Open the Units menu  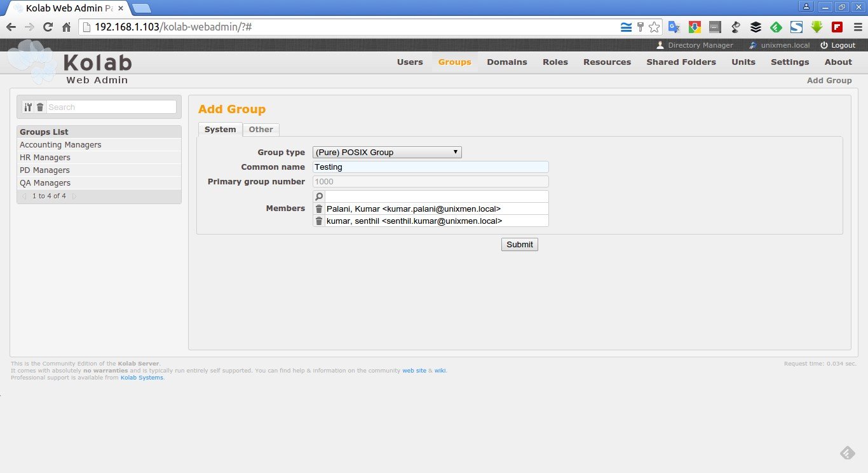pyautogui.click(x=743, y=62)
